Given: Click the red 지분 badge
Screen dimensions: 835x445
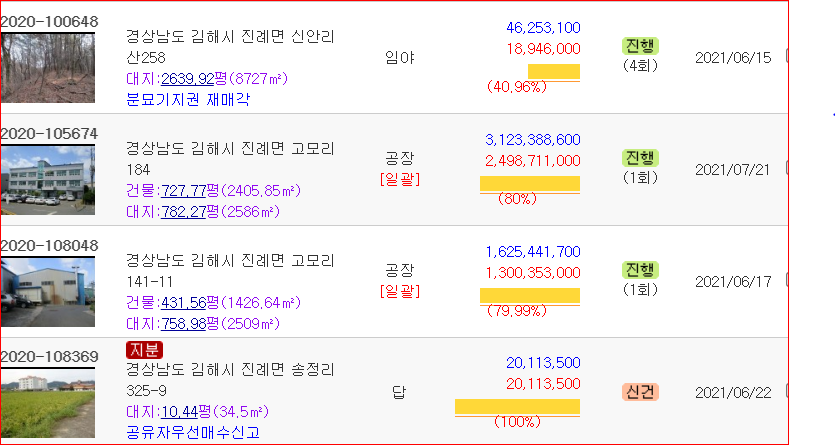Looking at the screenshot, I should click(144, 350).
